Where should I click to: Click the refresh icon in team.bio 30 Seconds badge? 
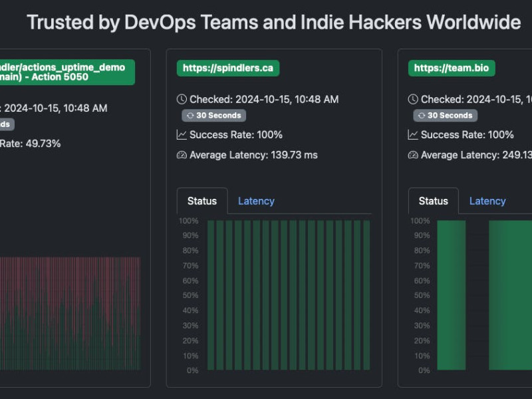coord(422,115)
